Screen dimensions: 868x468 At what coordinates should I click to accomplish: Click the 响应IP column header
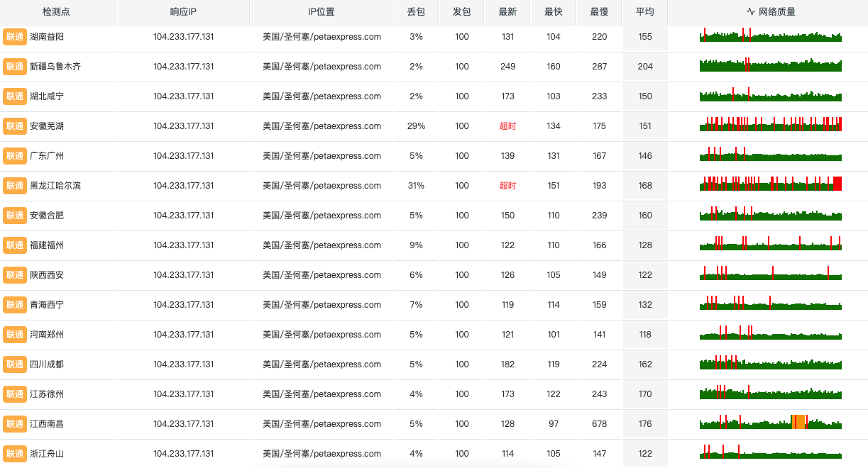point(183,12)
